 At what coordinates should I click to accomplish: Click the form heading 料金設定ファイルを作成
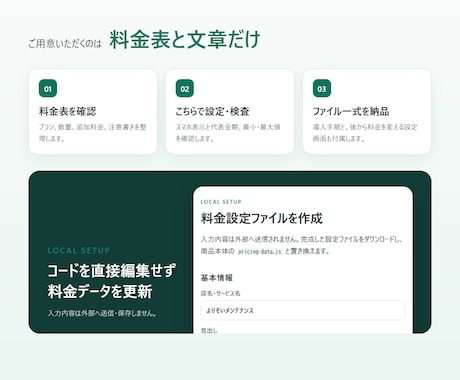click(x=262, y=218)
